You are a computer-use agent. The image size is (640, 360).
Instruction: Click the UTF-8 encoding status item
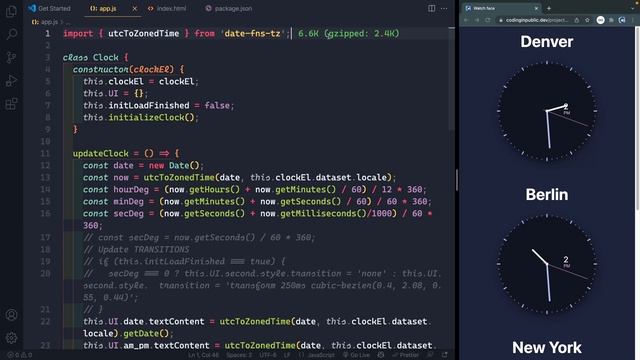268,355
